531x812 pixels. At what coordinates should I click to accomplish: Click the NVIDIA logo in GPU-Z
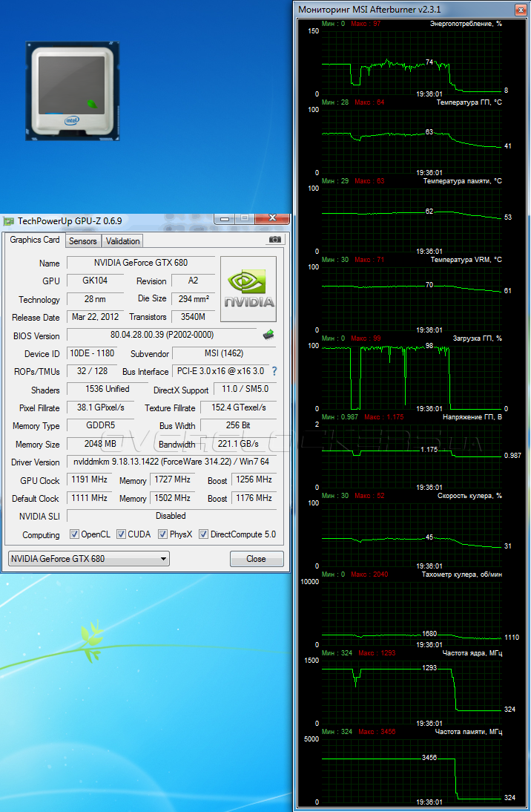pyautogui.click(x=248, y=289)
